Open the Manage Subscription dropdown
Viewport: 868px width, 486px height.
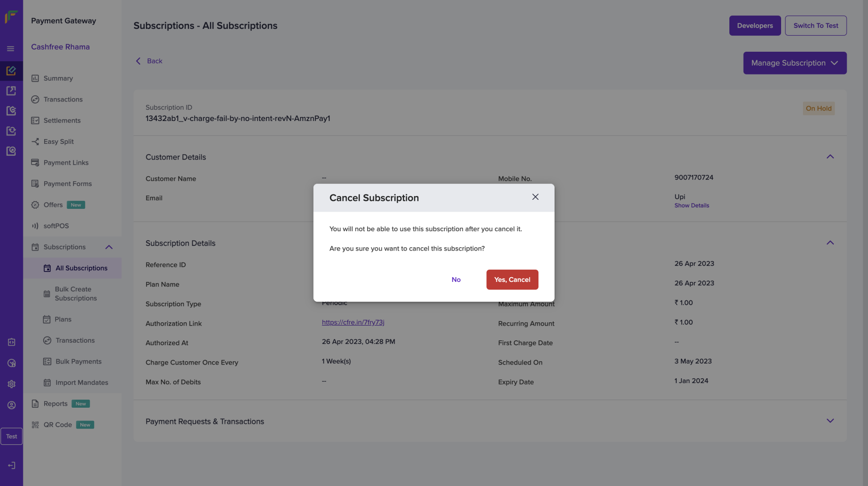pyautogui.click(x=794, y=63)
